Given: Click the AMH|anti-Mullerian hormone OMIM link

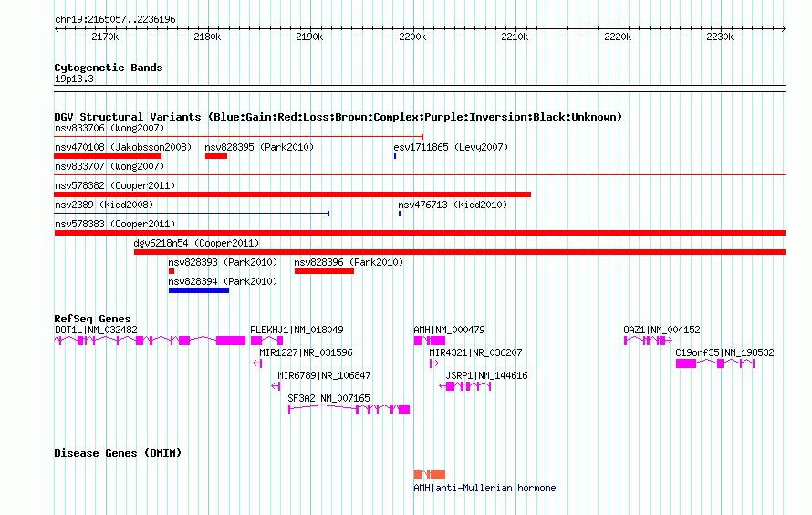Looking at the screenshot, I should (x=484, y=488).
